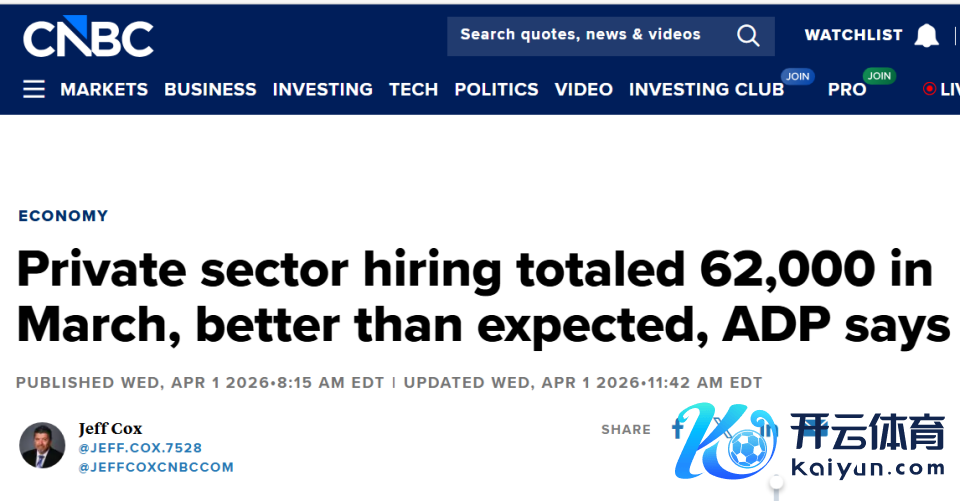
Task: Click the PRO JOIN badge
Action: point(879,76)
